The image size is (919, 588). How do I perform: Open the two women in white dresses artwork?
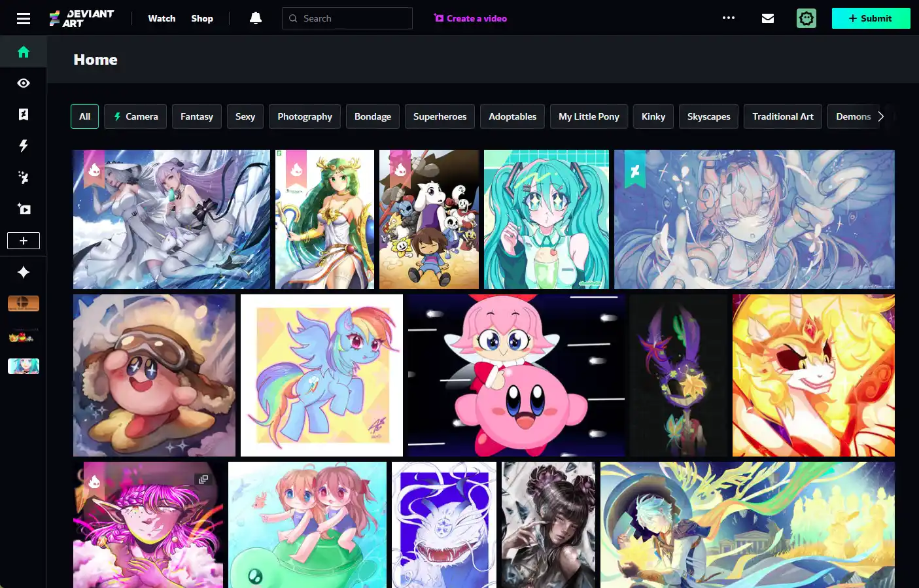[171, 219]
